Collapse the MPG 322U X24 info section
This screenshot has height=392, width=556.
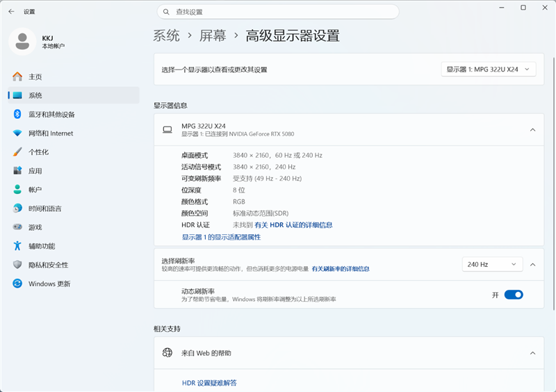pyautogui.click(x=532, y=130)
